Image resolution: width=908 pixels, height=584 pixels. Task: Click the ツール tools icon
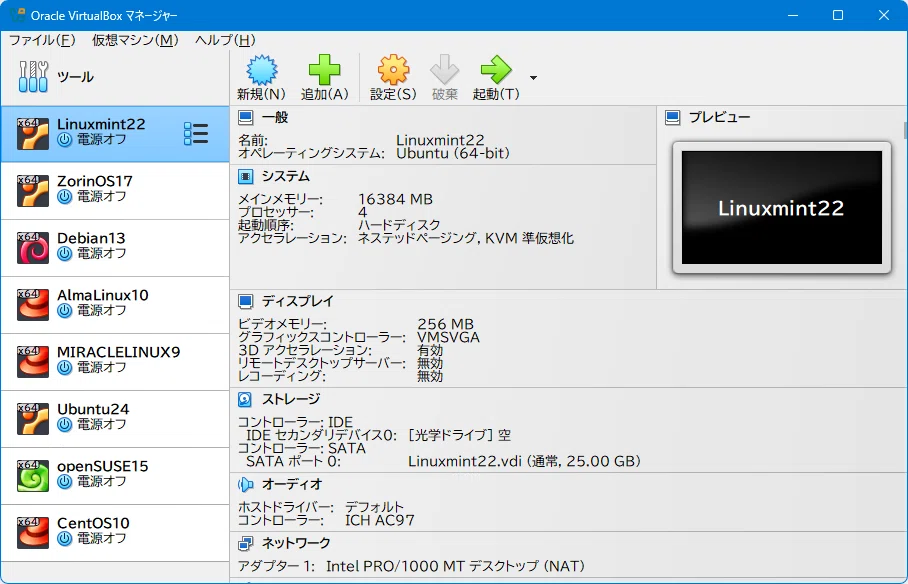tap(33, 76)
